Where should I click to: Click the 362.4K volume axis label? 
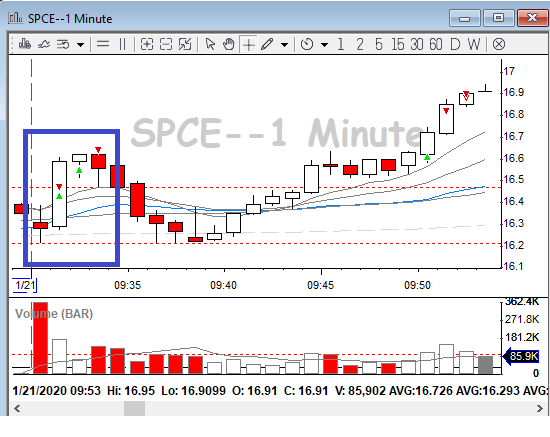click(x=522, y=302)
